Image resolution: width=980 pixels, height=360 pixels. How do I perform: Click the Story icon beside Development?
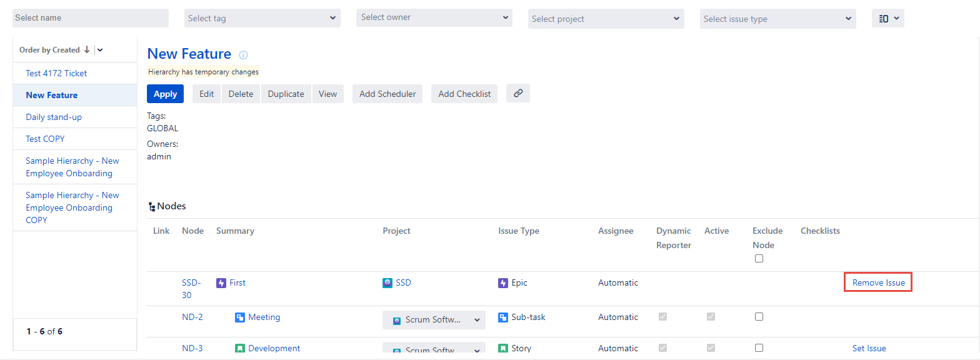pos(239,349)
